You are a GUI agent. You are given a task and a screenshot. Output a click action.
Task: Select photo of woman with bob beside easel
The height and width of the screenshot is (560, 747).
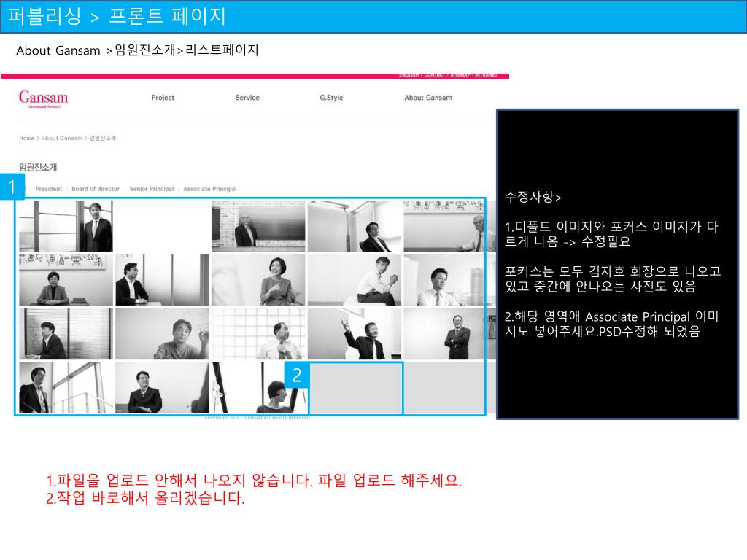tap(260, 388)
